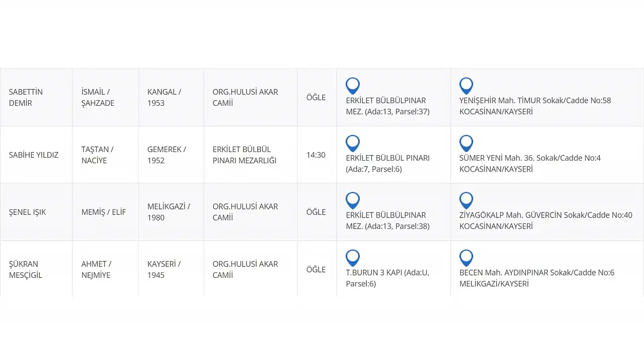644x364 pixels.
Task: Open map pin for Becen Mah. Aydınpınar address
Action: (466, 258)
